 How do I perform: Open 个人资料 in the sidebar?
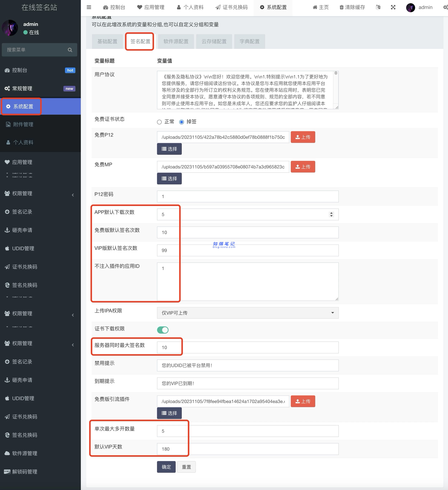pyautogui.click(x=40, y=142)
